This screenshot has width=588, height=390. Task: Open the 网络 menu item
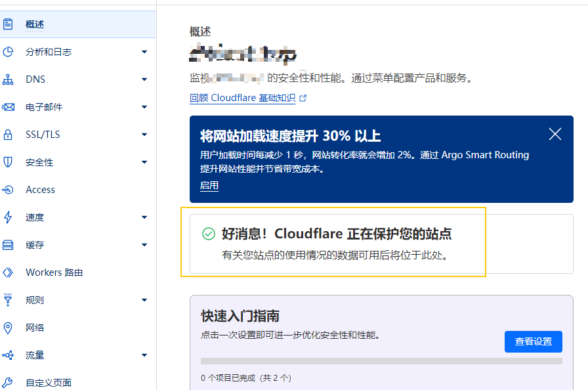(78, 328)
